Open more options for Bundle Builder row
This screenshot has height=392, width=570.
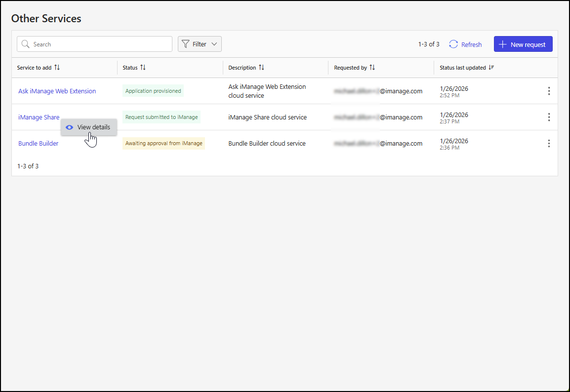549,144
